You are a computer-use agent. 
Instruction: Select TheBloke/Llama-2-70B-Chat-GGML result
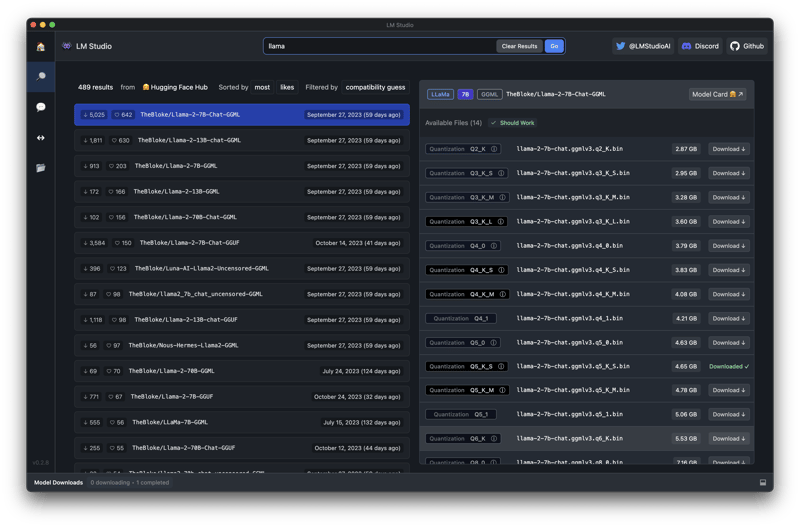242,217
